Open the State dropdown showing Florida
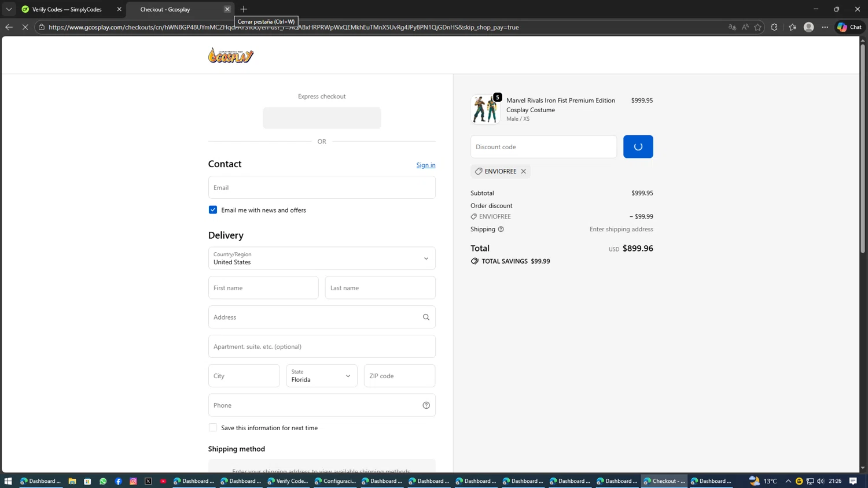The height and width of the screenshot is (488, 868). [x=322, y=376]
